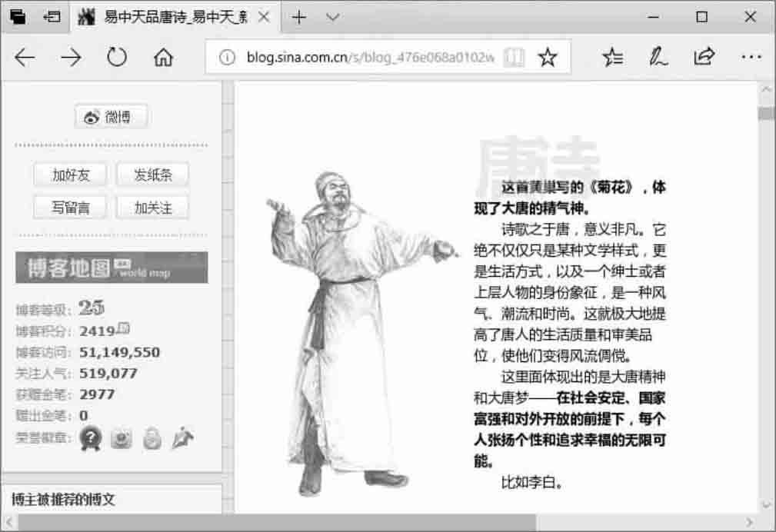The width and height of the screenshot is (776, 532).
Task: Click the 微博 button
Action: coord(111,117)
